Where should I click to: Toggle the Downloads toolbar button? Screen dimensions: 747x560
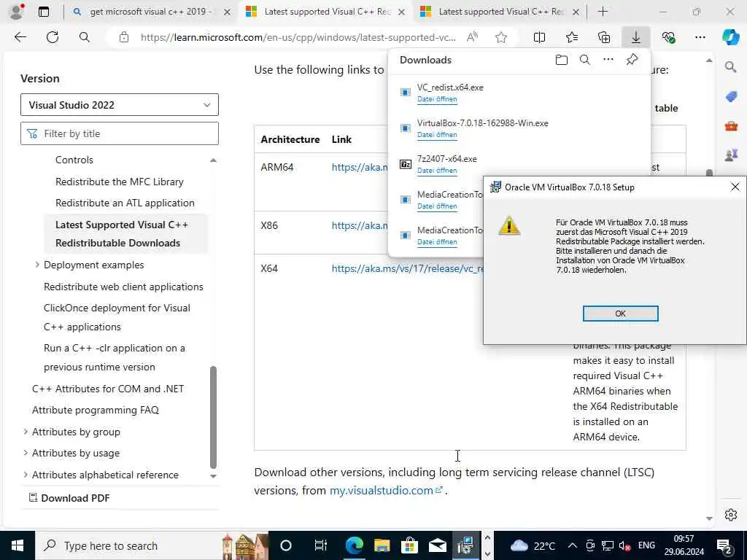click(x=636, y=37)
